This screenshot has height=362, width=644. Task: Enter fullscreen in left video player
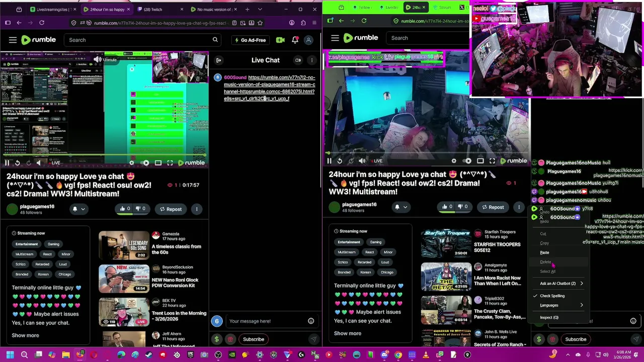point(170,163)
